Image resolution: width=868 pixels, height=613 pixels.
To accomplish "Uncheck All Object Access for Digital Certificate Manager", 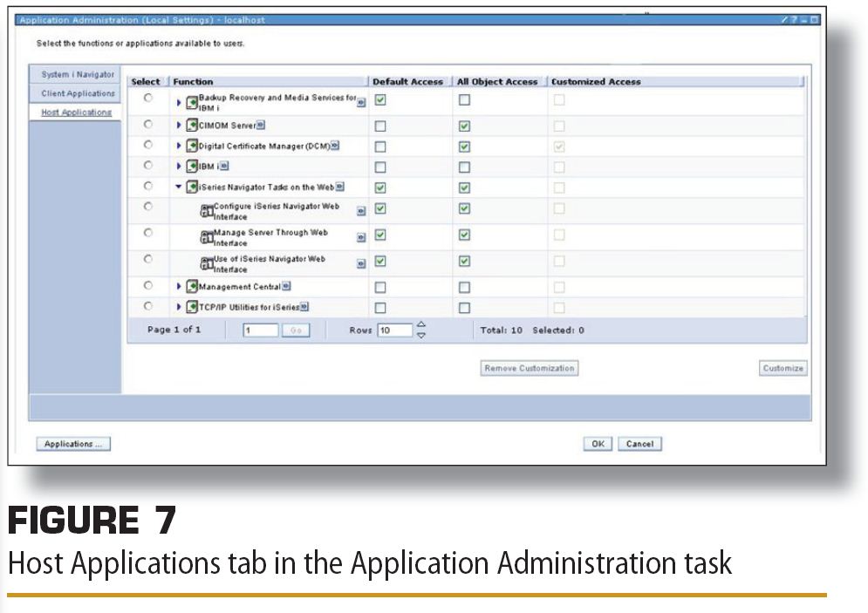I will click(465, 146).
